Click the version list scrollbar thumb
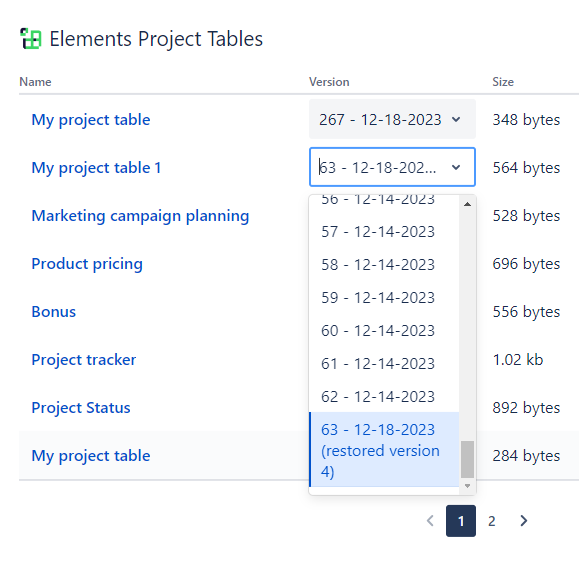This screenshot has width=579, height=566. click(467, 459)
